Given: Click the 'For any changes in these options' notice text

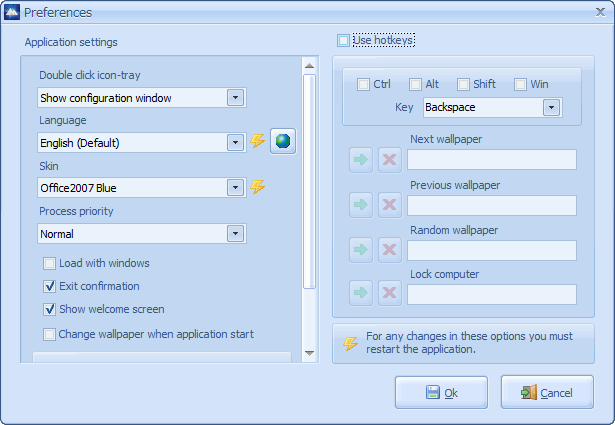Looking at the screenshot, I should pyautogui.click(x=469, y=343).
